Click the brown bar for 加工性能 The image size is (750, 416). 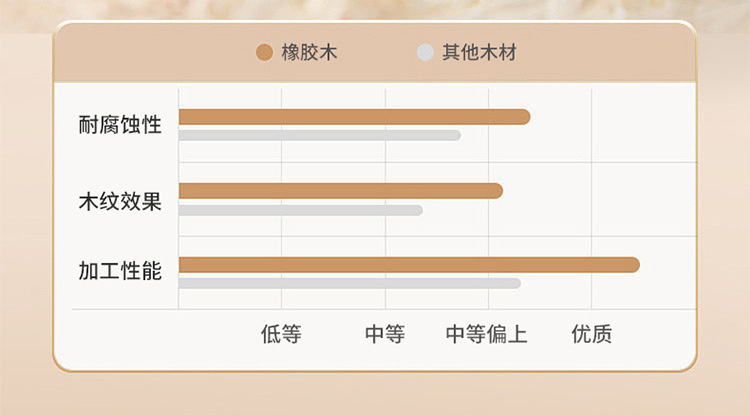point(409,265)
